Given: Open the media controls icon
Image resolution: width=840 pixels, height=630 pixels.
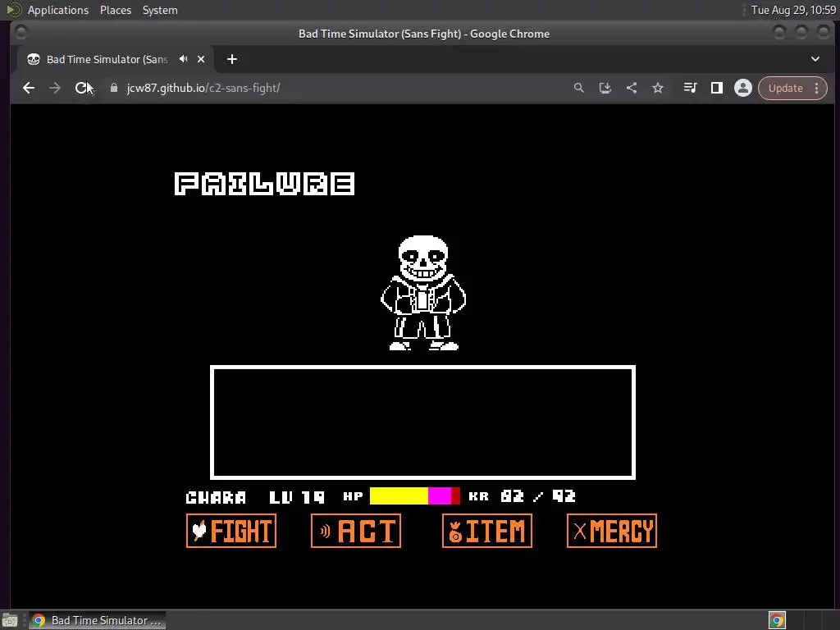Looking at the screenshot, I should (x=690, y=88).
